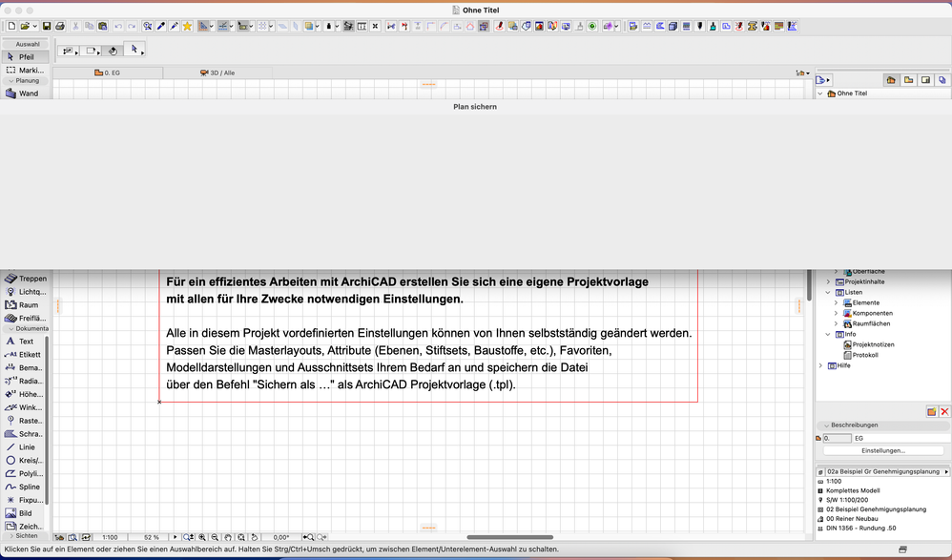The image size is (952, 560).
Task: Expand the Raumflächen list node
Action: click(x=836, y=323)
